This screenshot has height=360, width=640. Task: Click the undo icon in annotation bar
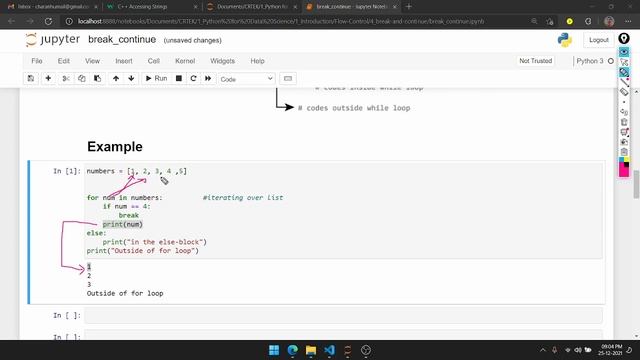pos(624,112)
